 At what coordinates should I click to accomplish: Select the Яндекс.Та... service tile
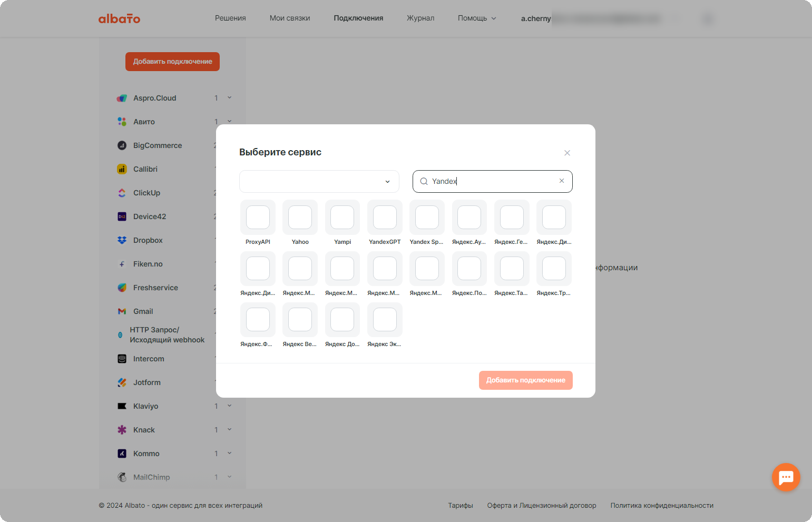coord(512,274)
